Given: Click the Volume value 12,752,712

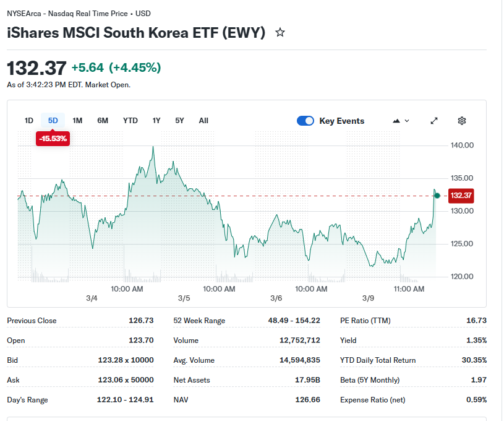Looking at the screenshot, I should pyautogui.click(x=299, y=341).
